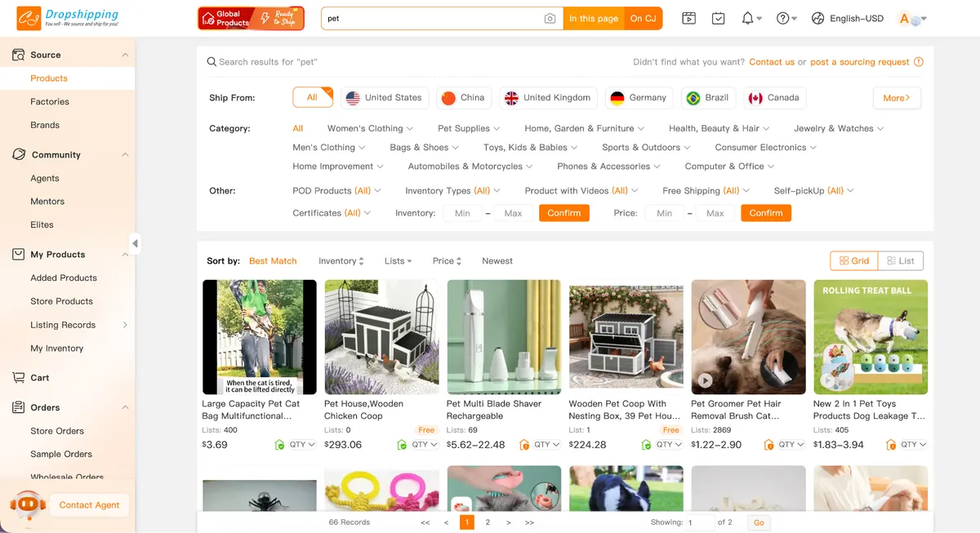The width and height of the screenshot is (980, 533).
Task: Sort results by Newest
Action: point(497,261)
